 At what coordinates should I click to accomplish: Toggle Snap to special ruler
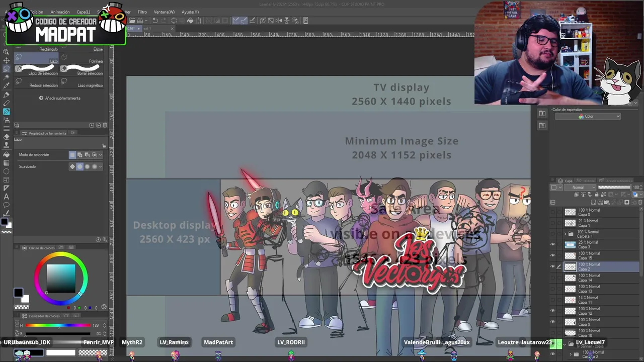(244, 21)
